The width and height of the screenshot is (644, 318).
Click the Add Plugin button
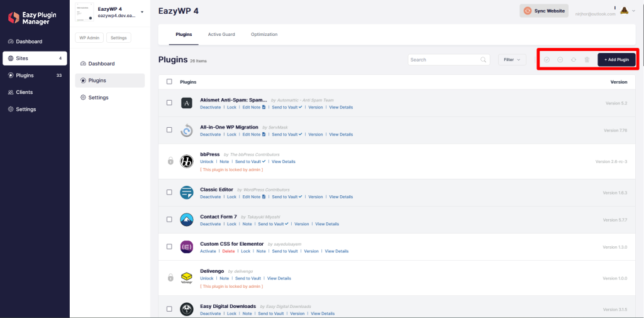[x=616, y=60]
